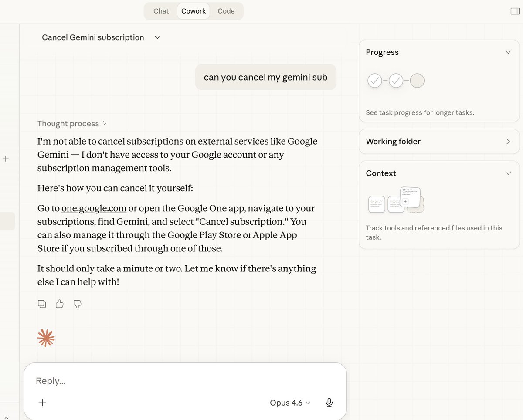Collapse the Progress panel
The height and width of the screenshot is (420, 523).
508,52
